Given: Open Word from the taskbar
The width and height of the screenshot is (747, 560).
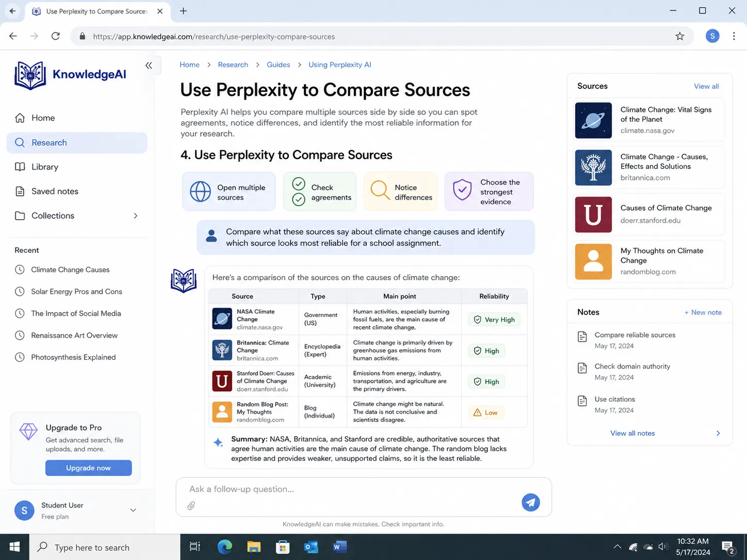Looking at the screenshot, I should click(x=339, y=547).
